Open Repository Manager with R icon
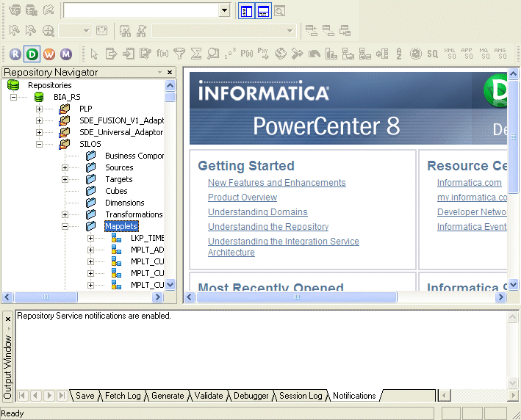This screenshot has height=420, width=521. [x=15, y=54]
